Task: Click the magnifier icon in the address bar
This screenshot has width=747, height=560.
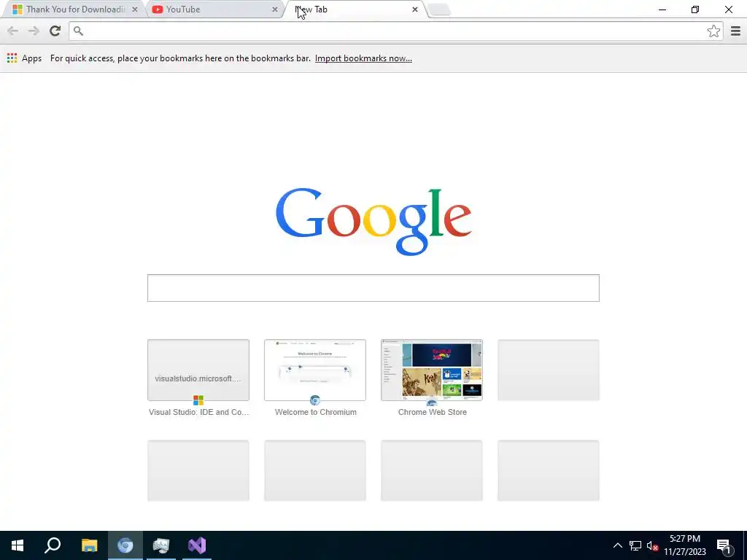Action: click(79, 31)
